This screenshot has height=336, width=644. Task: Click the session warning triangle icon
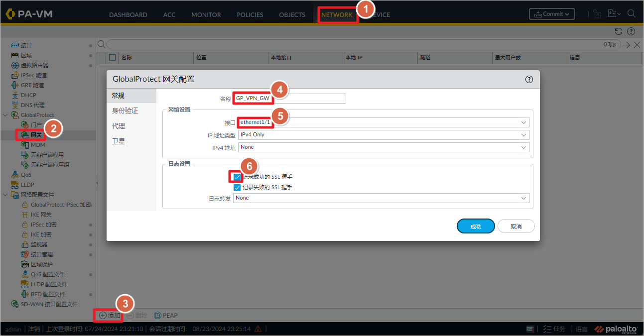pyautogui.click(x=258, y=329)
